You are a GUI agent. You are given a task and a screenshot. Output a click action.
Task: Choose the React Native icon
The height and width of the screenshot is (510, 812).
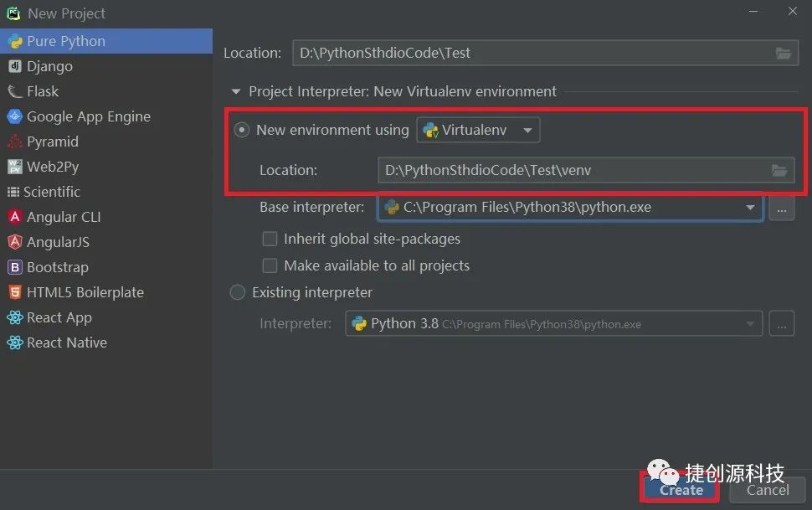point(14,342)
